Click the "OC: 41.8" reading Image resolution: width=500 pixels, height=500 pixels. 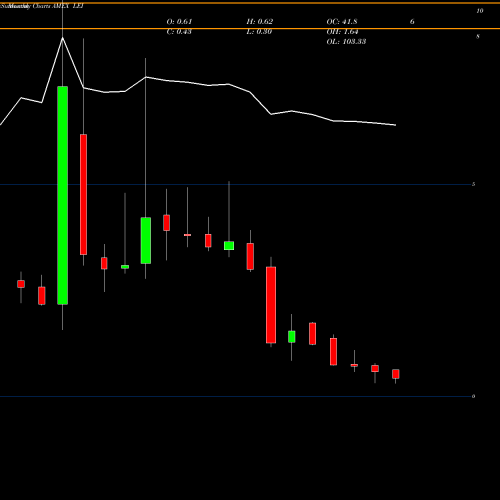click(x=342, y=22)
